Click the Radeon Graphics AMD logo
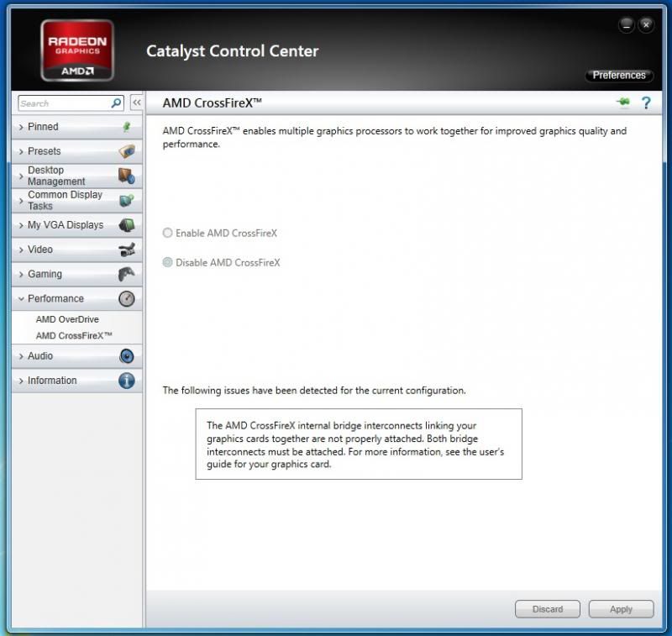Image resolution: width=672 pixels, height=636 pixels. [x=77, y=50]
